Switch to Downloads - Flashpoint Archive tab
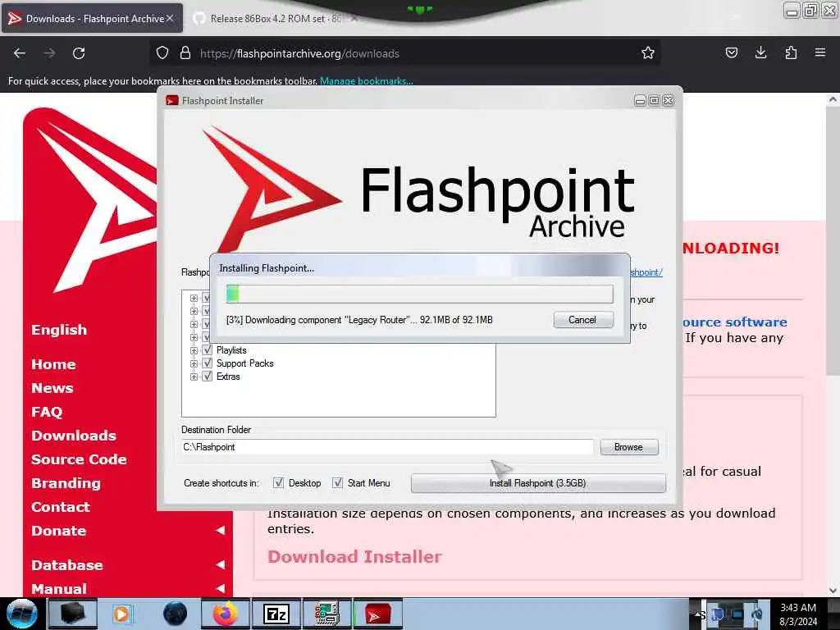 [92, 18]
